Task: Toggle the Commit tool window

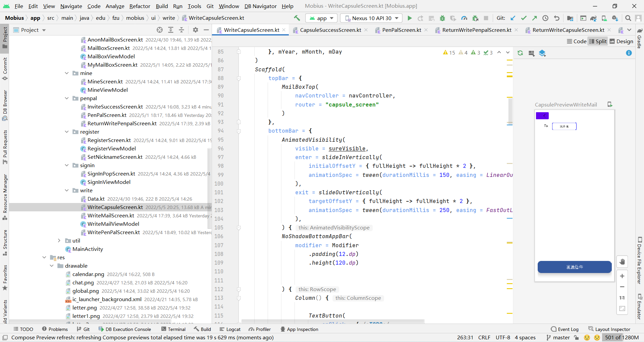Action: [5, 69]
